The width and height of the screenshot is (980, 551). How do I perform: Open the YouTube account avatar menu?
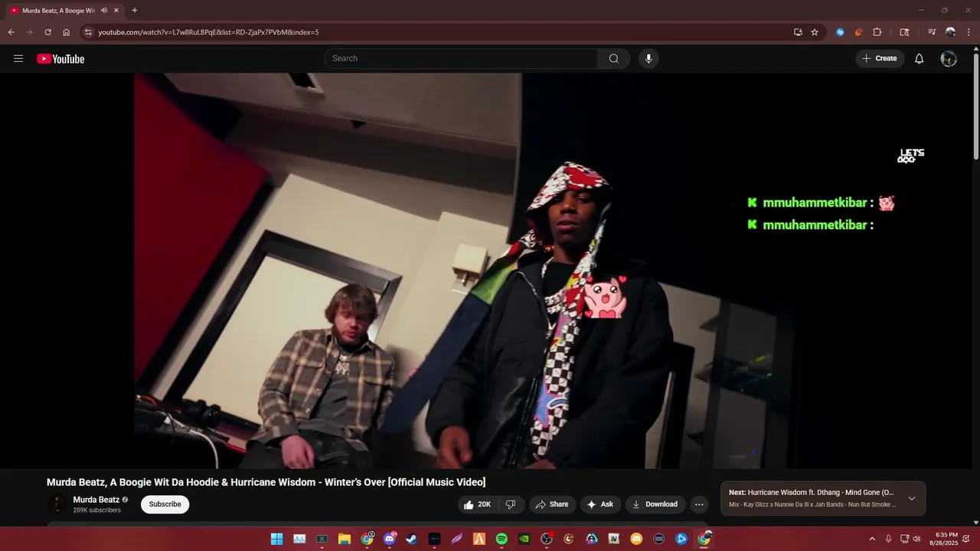[x=949, y=59]
